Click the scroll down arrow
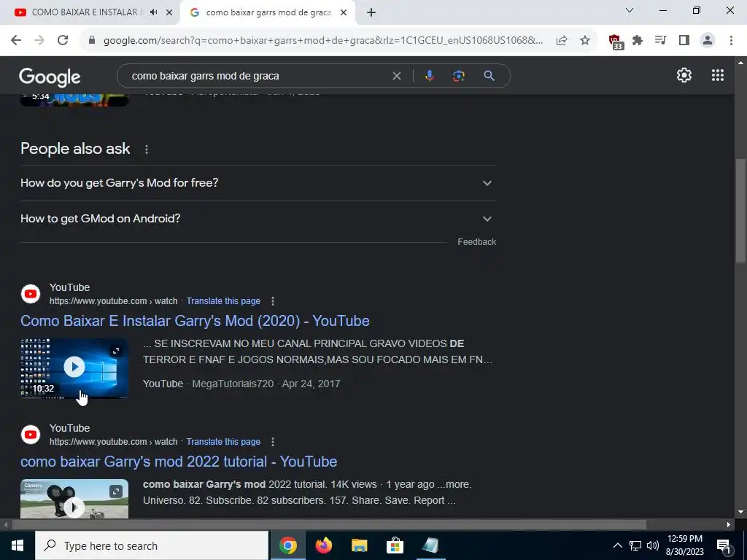This screenshot has width=747, height=560. [741, 512]
